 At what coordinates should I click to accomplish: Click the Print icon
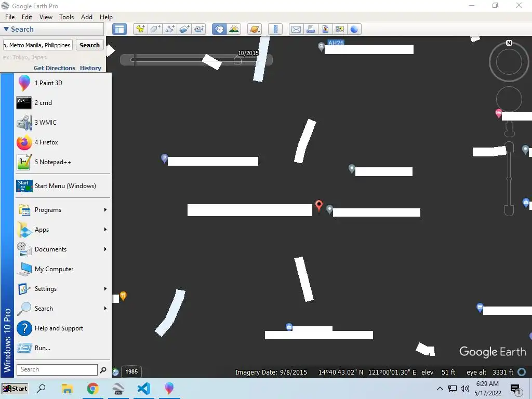(311, 29)
